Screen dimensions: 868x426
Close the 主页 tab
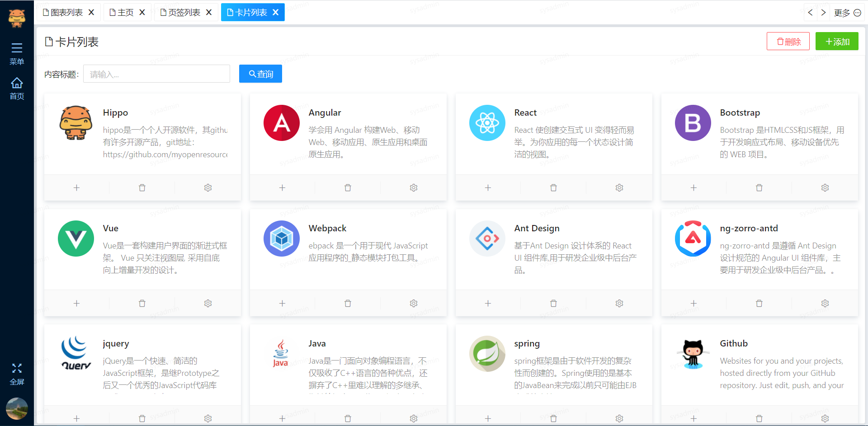142,12
